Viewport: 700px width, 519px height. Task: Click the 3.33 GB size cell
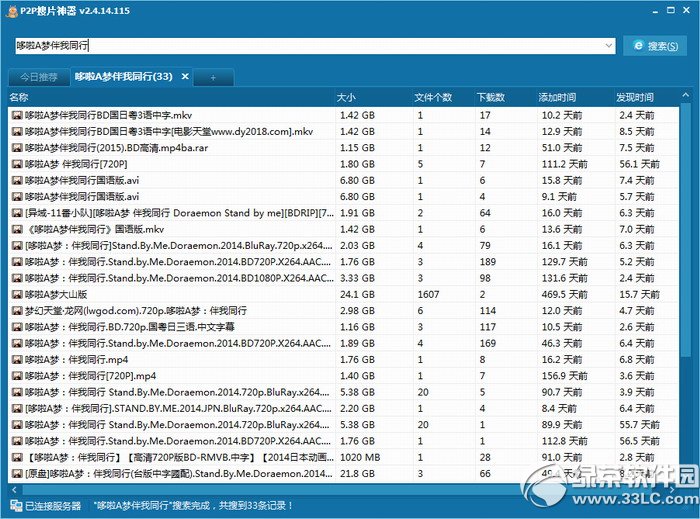tap(357, 278)
